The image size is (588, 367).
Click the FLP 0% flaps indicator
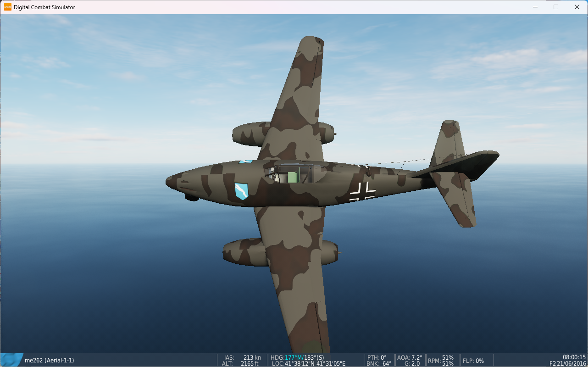pyautogui.click(x=473, y=361)
